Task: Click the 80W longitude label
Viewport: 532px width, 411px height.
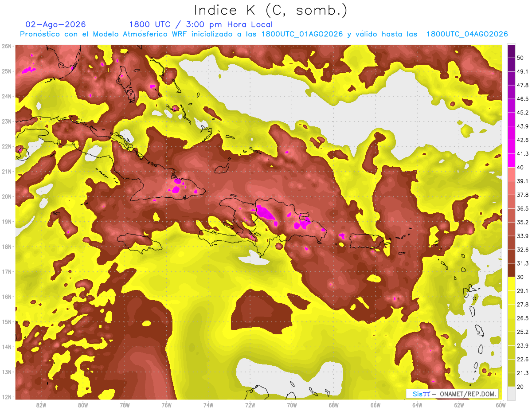Action: tap(83, 405)
